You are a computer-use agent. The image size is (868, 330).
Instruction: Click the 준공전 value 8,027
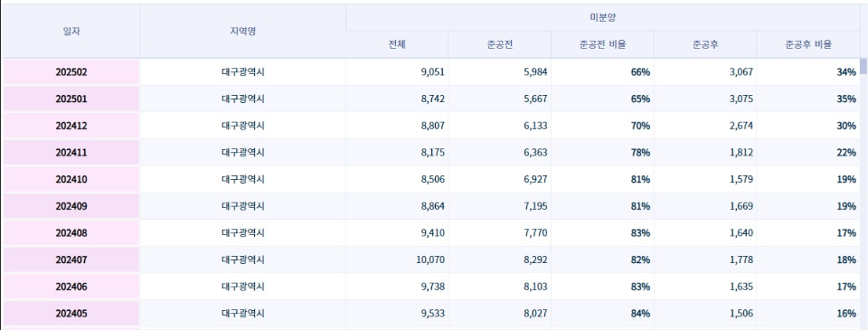pos(535,314)
